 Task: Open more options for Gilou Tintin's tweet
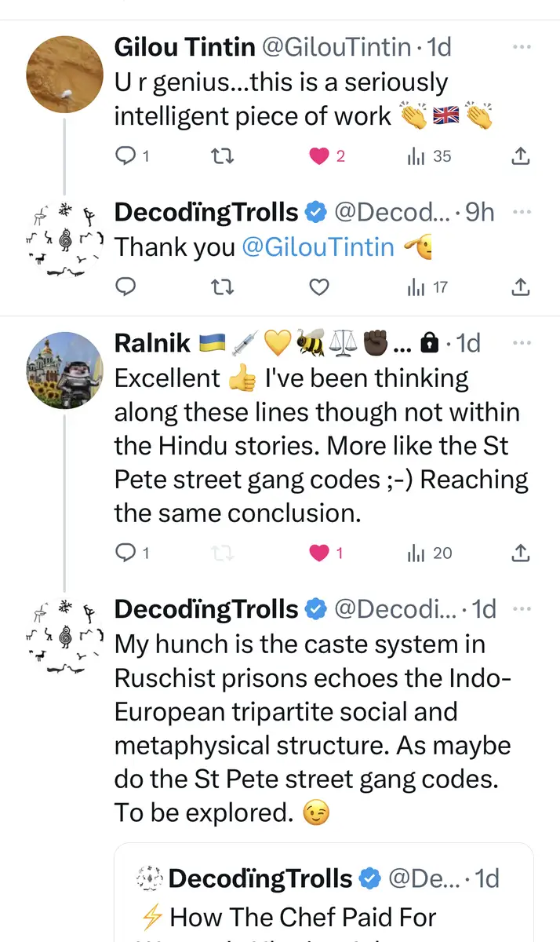pos(521,48)
